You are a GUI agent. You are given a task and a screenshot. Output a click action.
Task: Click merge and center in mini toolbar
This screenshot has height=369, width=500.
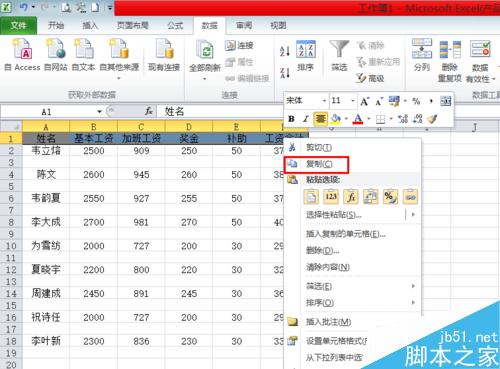tap(446, 101)
